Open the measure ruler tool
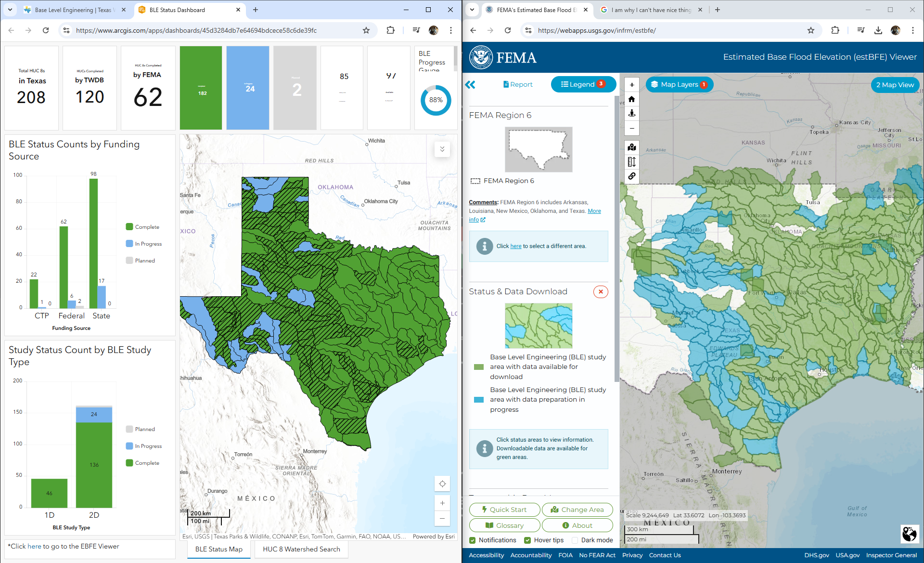 pyautogui.click(x=632, y=162)
